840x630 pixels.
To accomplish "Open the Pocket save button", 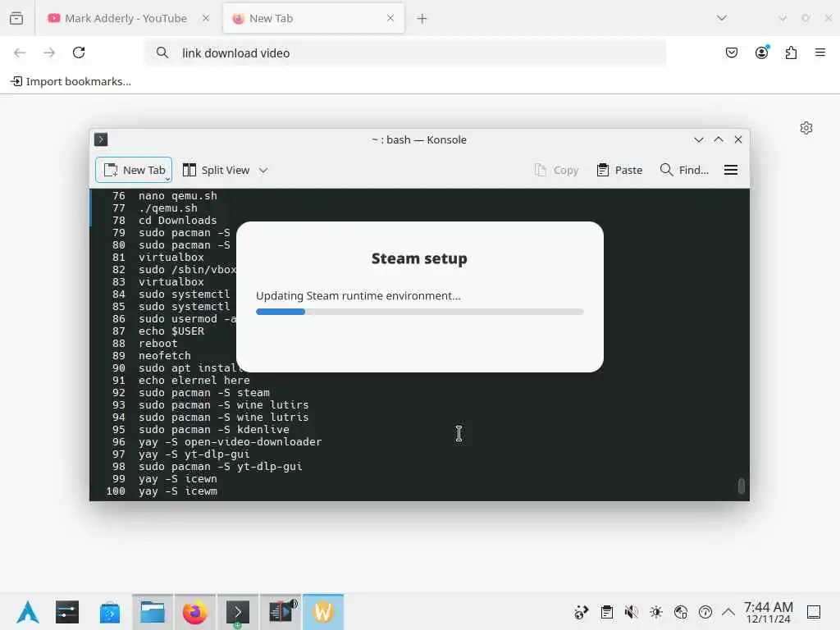I will pos(732,52).
